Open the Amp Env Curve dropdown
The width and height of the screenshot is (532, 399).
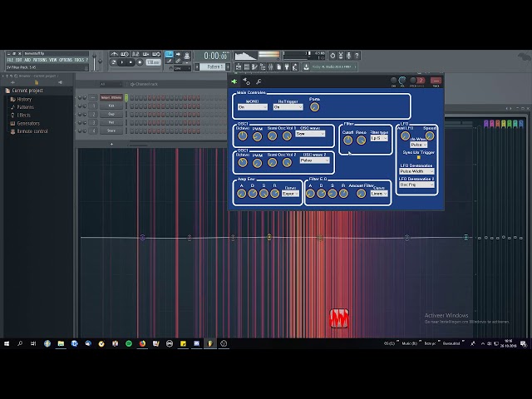coord(290,194)
